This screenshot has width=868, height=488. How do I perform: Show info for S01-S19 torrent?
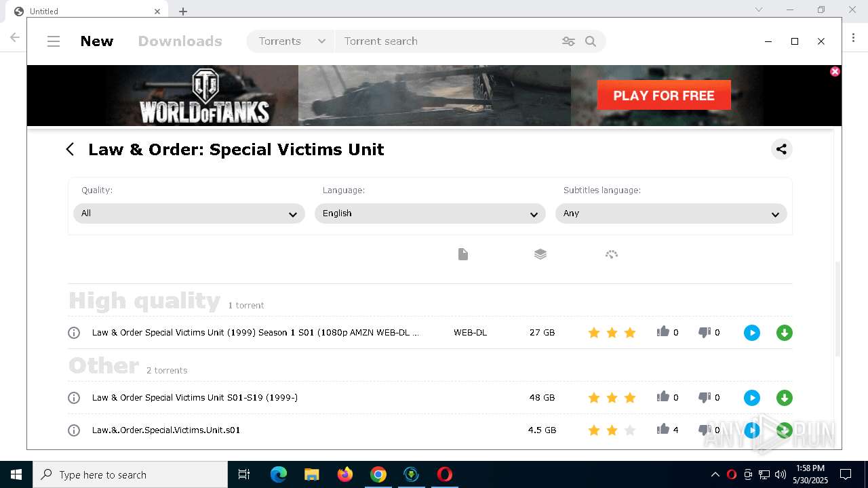(x=74, y=398)
